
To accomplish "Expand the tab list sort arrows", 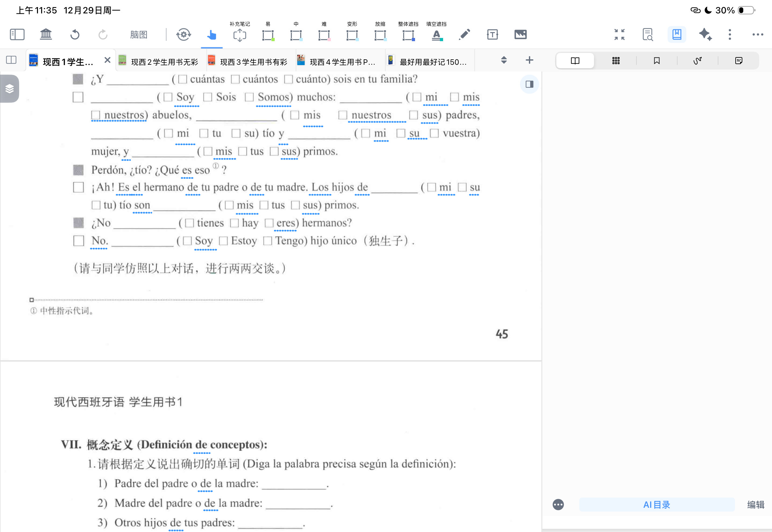I will [x=504, y=60].
